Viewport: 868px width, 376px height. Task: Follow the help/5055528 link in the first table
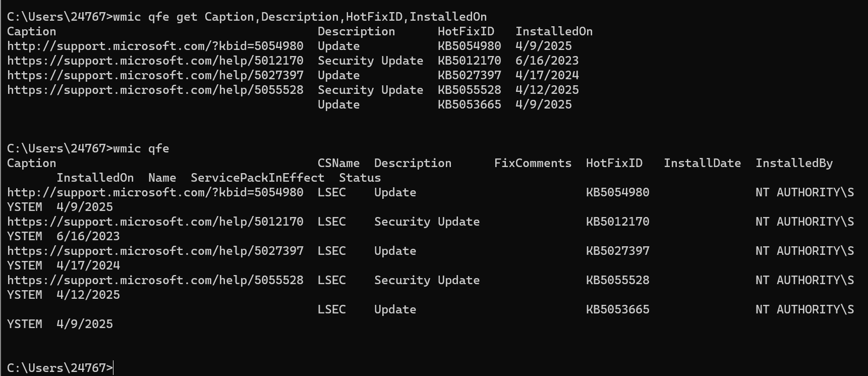(155, 90)
